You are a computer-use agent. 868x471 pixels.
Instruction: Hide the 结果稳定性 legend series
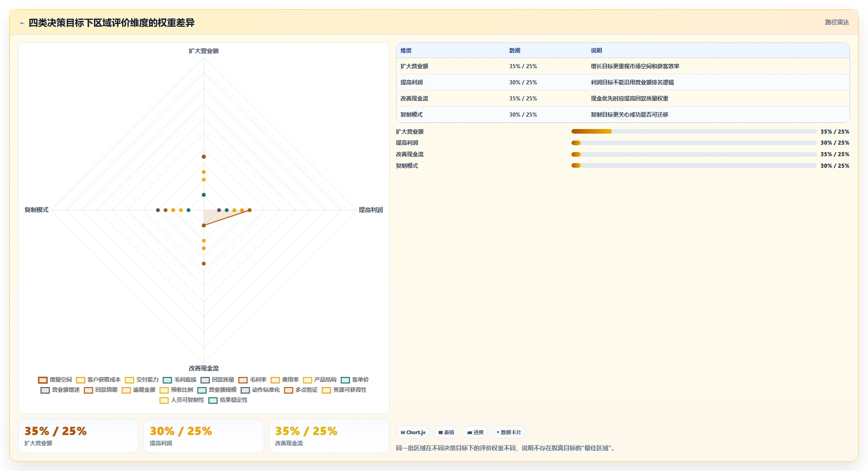228,400
